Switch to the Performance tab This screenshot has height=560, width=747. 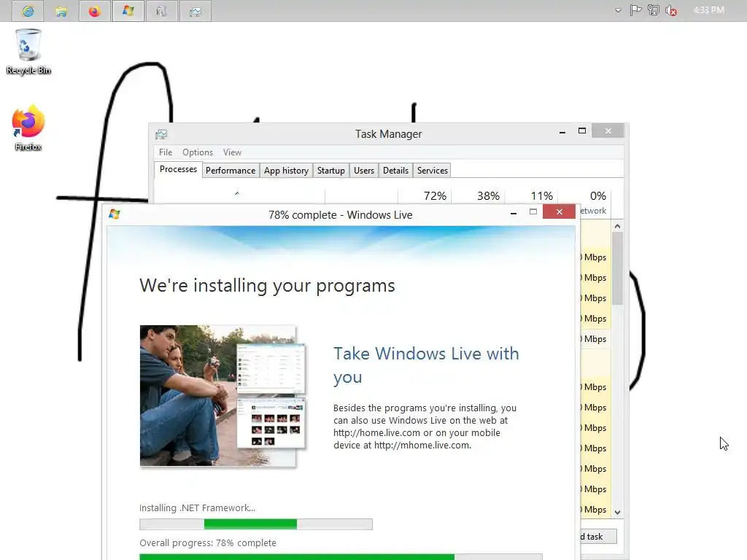point(231,171)
